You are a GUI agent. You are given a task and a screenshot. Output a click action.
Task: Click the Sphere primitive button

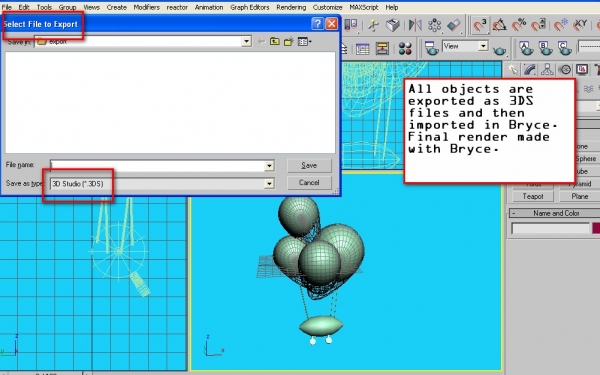click(586, 159)
